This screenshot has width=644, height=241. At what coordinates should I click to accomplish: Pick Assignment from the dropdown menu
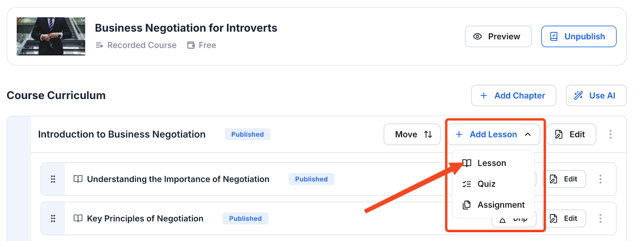tap(501, 205)
